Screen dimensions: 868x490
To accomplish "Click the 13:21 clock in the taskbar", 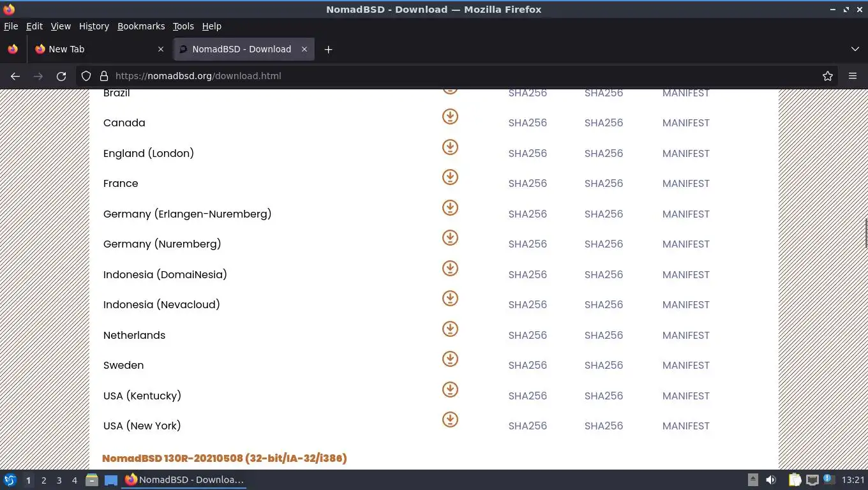I will (x=853, y=480).
